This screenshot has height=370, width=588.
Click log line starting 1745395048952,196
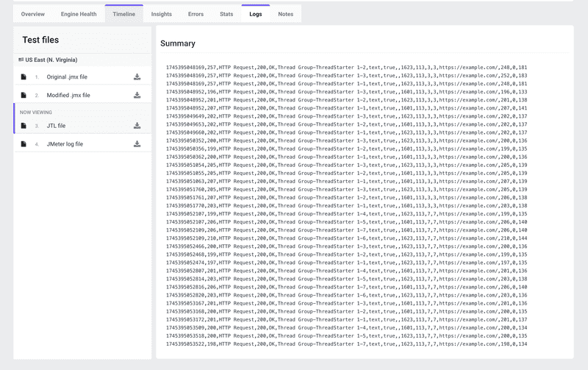[x=346, y=92]
